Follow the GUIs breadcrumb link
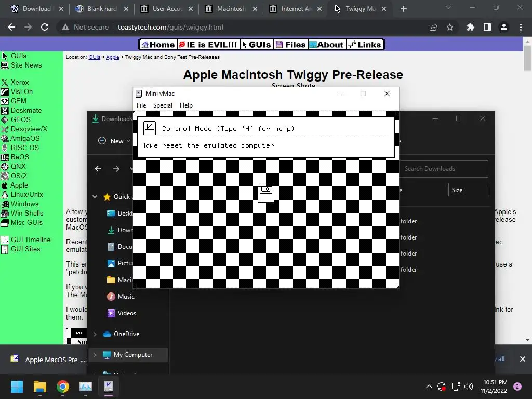This screenshot has height=399, width=532. 95,57
